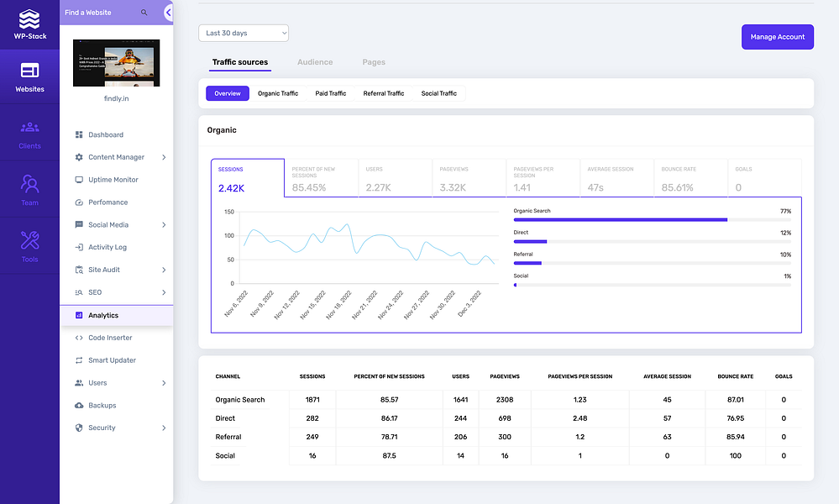Click the search magnifier icon
Image resolution: width=839 pixels, height=504 pixels.
click(x=144, y=13)
